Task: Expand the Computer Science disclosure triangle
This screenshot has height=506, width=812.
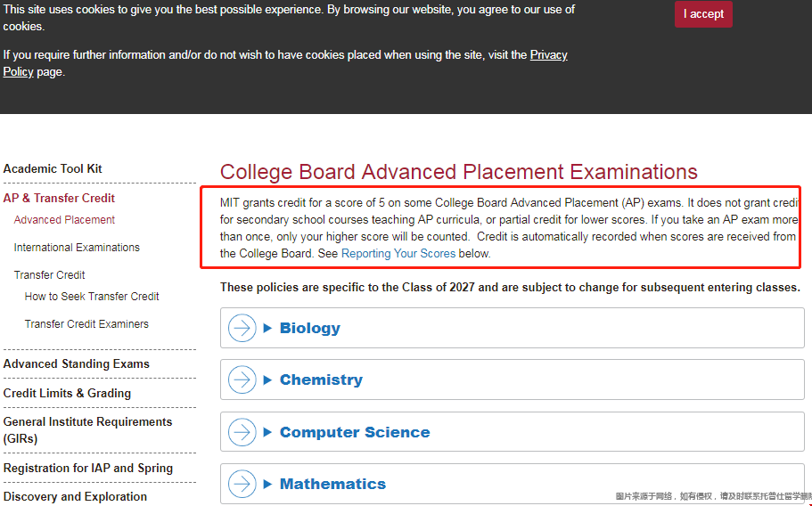Action: 267,432
